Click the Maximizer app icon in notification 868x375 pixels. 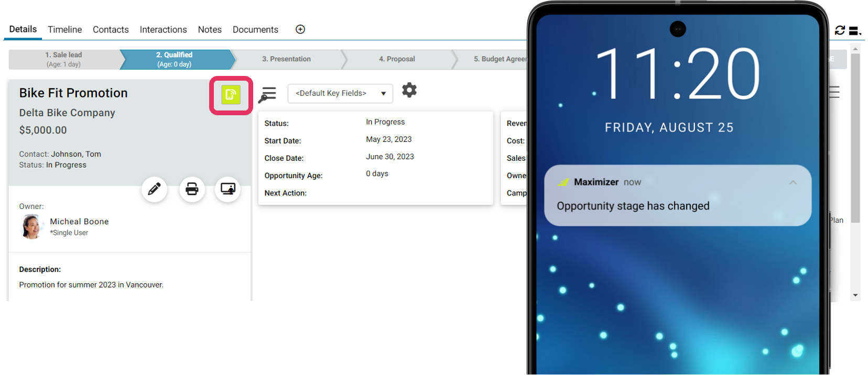tap(563, 182)
